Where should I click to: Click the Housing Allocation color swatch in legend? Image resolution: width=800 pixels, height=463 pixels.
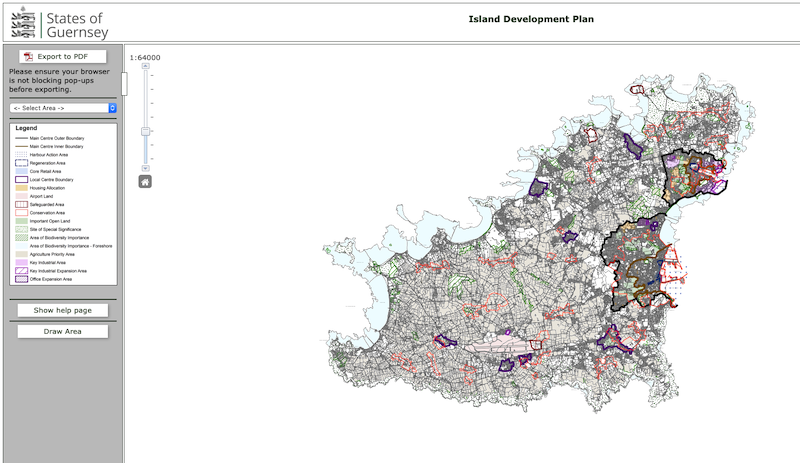[x=21, y=188]
